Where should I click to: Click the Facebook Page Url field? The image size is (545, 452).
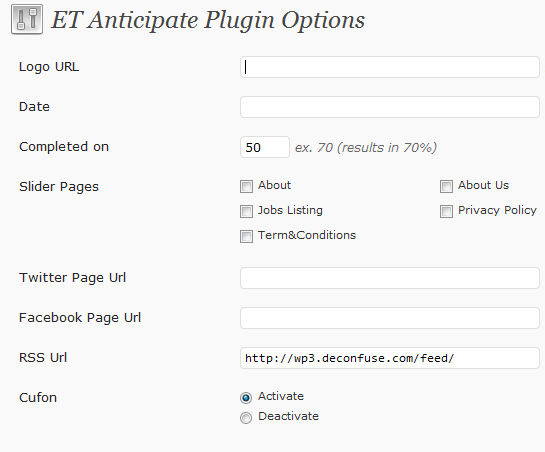(390, 318)
